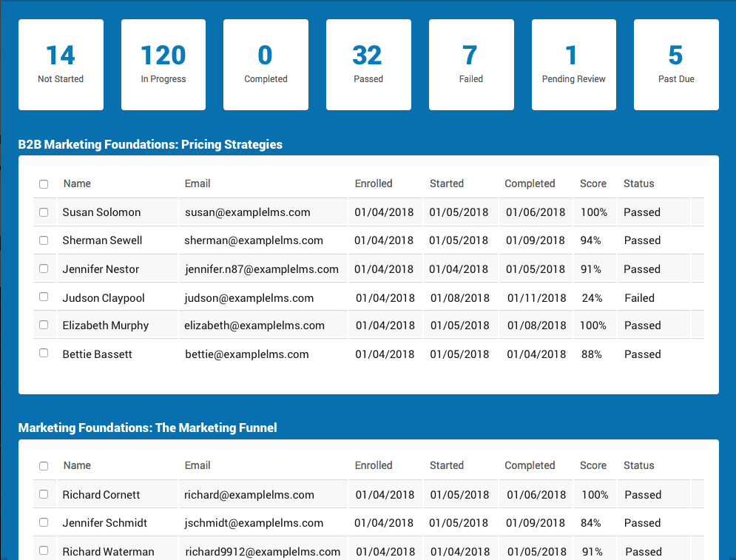Click the name Richard Waterman

[108, 552]
